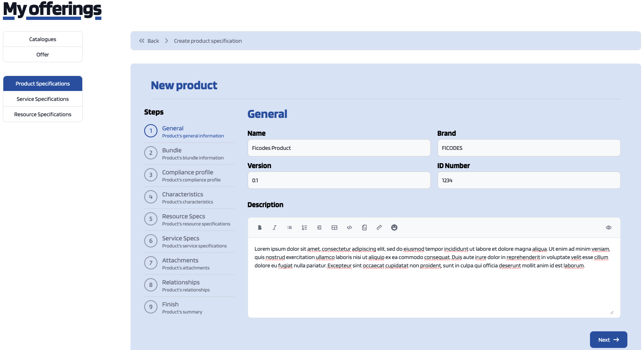Go to step 5 Resource Specs
Viewport: 644px width, 350px height.
tap(189, 219)
